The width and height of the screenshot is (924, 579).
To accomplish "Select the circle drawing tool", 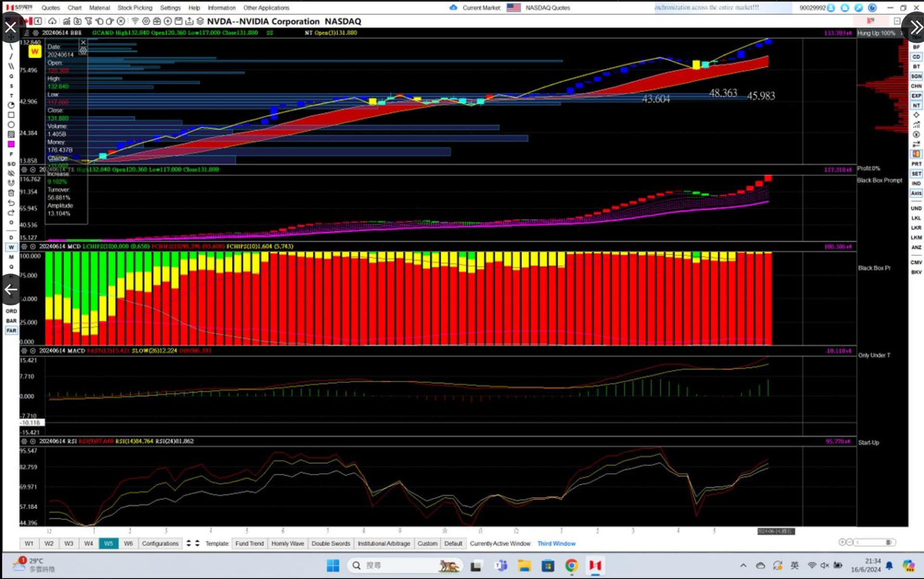I will click(x=11, y=125).
